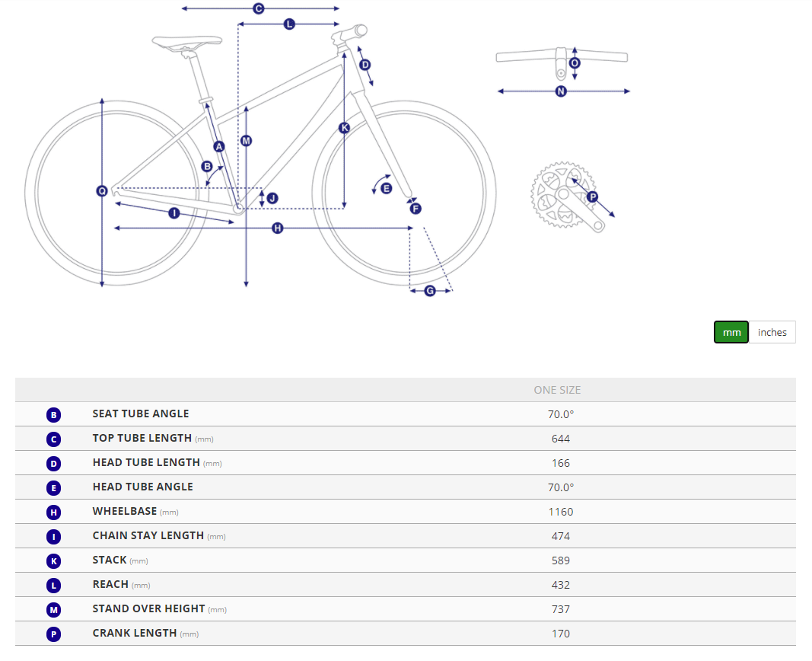Click the D icon beside Head Tube Length
This screenshot has height=661, width=812.
[x=53, y=463]
